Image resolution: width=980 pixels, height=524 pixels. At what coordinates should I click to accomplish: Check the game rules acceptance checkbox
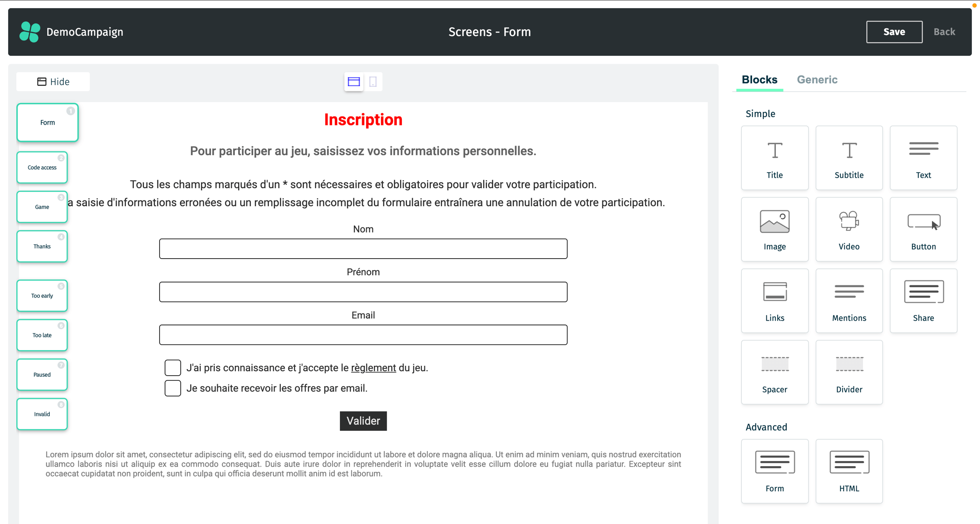pyautogui.click(x=173, y=368)
